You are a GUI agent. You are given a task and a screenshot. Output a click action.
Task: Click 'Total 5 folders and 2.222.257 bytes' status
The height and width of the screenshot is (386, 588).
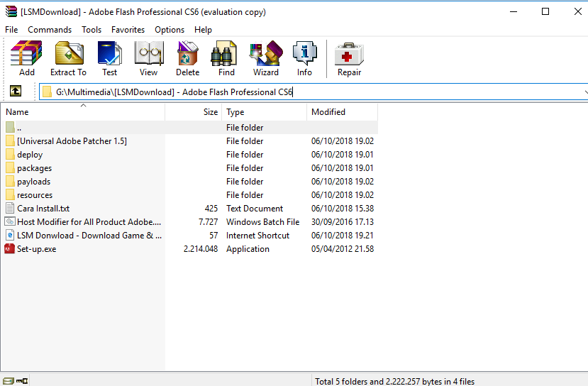[x=395, y=381]
